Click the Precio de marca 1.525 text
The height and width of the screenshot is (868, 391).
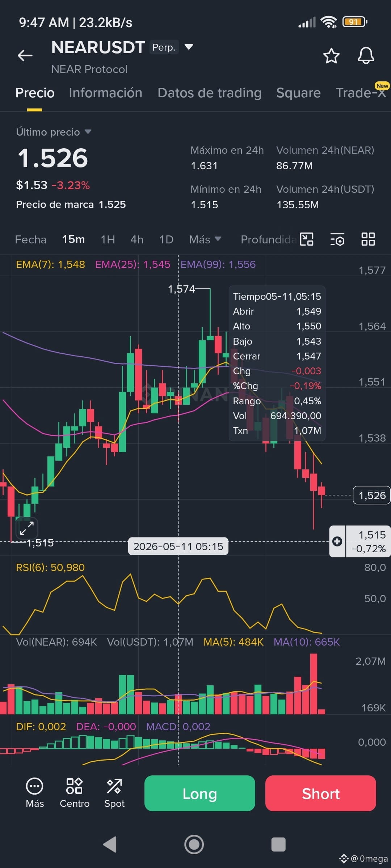point(71,204)
